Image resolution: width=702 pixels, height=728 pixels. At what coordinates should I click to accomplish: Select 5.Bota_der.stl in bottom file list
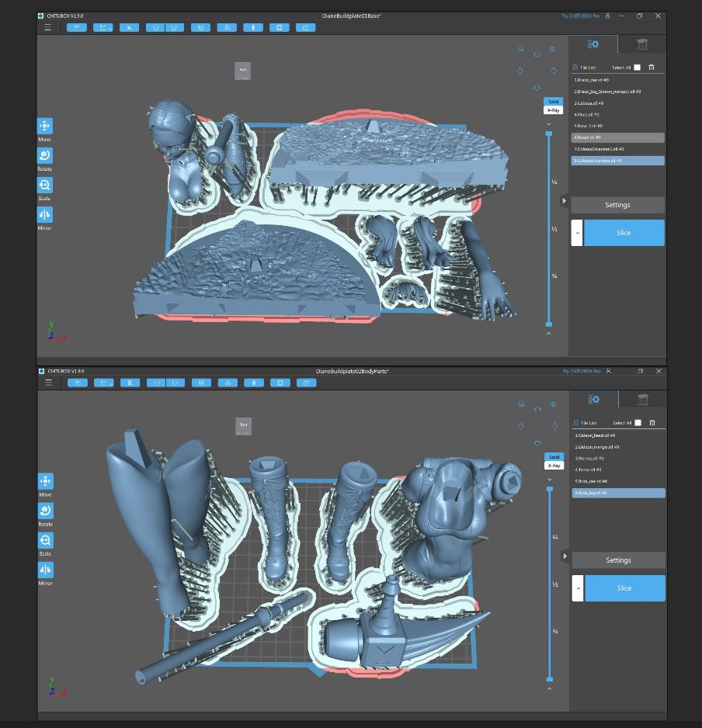[x=618, y=481]
